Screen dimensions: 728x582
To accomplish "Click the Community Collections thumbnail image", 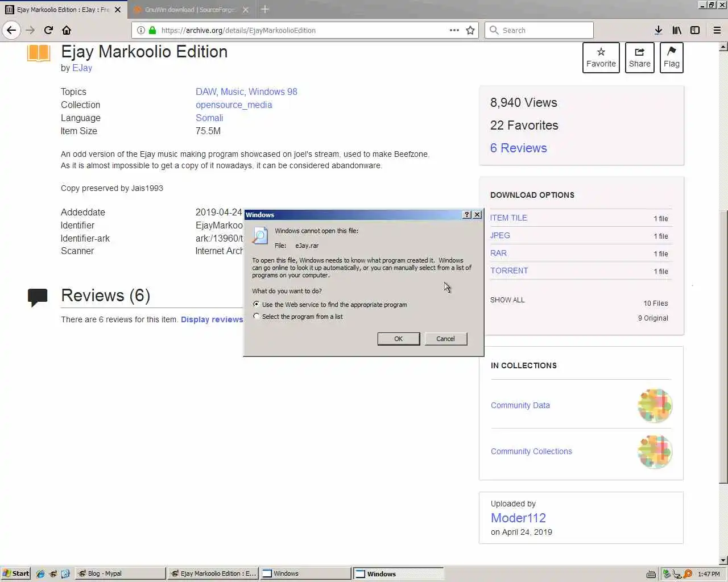I will [655, 452].
